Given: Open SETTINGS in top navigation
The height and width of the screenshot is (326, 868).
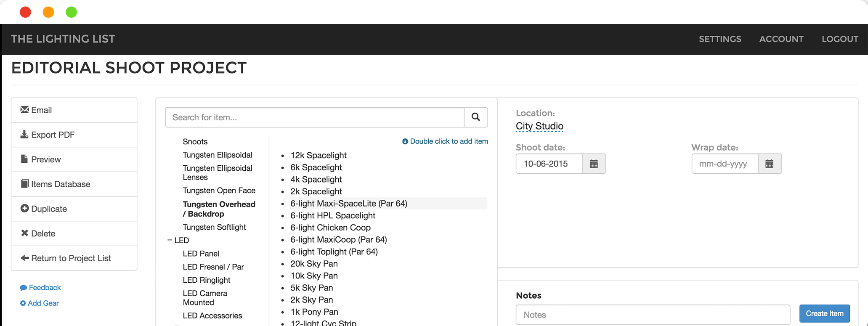Looking at the screenshot, I should pyautogui.click(x=720, y=39).
